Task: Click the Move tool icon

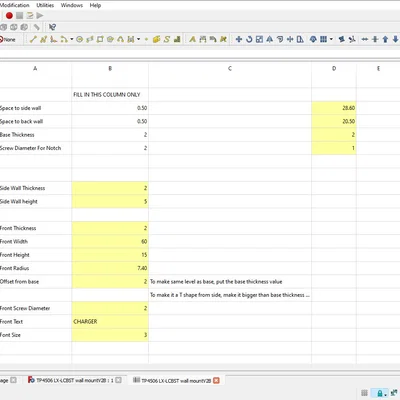Action: [239, 39]
